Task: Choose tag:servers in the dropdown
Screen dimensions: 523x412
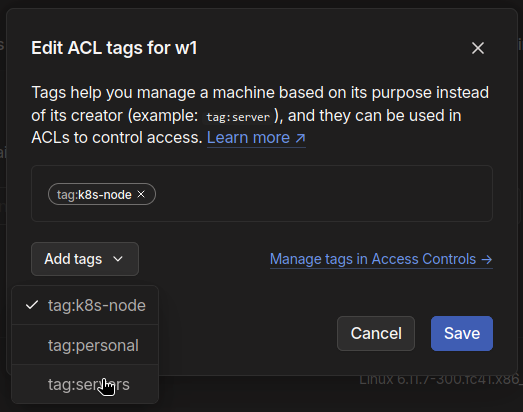Action: click(x=85, y=384)
